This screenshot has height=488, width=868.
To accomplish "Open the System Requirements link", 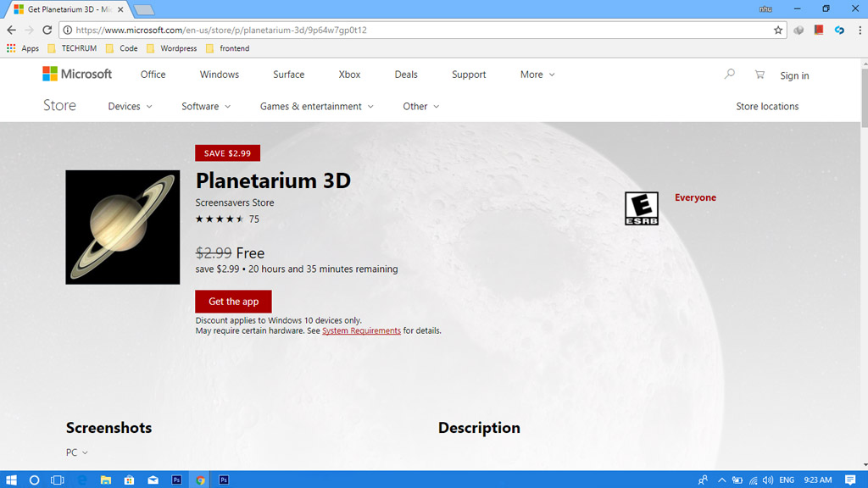I will tap(361, 331).
